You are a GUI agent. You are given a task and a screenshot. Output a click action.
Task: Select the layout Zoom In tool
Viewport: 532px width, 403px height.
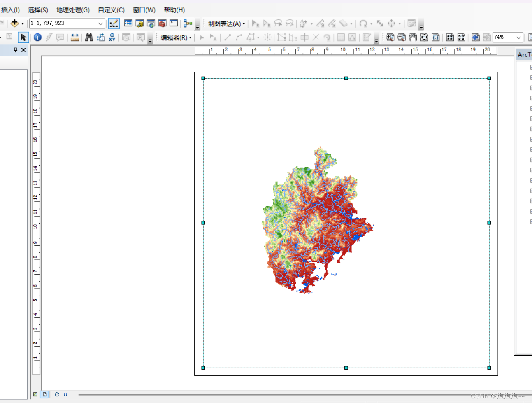click(x=390, y=37)
